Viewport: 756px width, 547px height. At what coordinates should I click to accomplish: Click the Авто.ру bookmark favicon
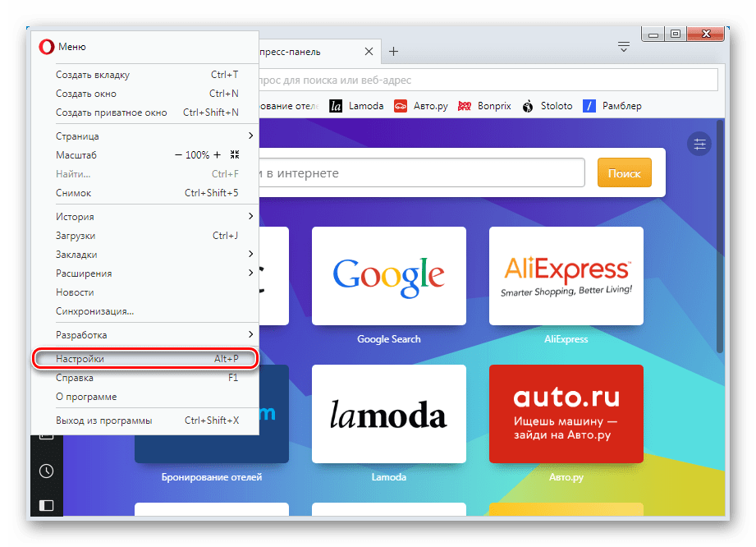click(401, 106)
